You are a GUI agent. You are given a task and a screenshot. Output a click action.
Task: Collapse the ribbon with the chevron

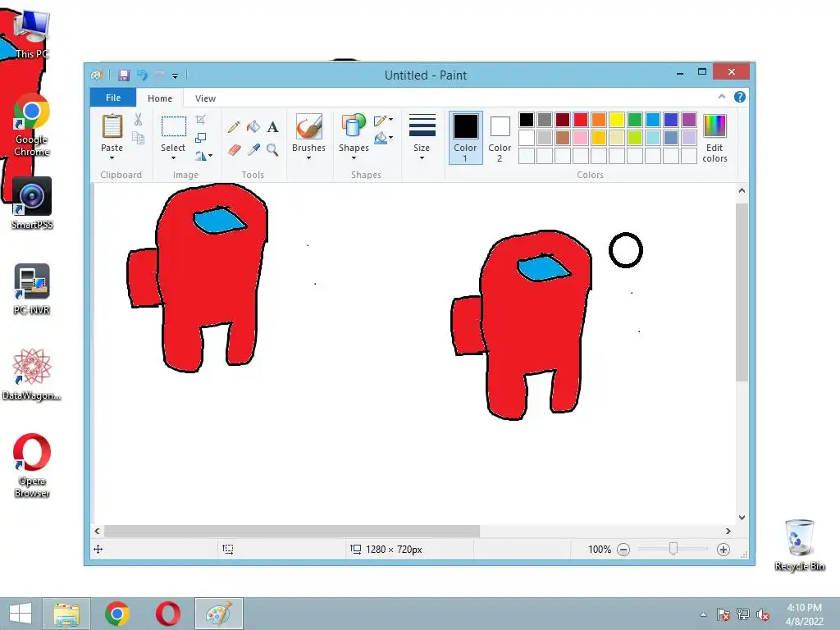coord(722,97)
